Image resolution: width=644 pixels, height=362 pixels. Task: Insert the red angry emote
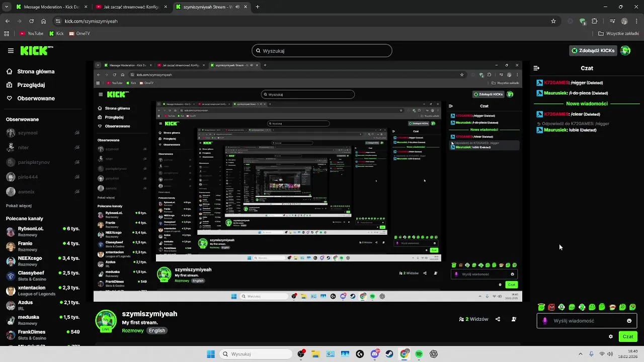551,307
